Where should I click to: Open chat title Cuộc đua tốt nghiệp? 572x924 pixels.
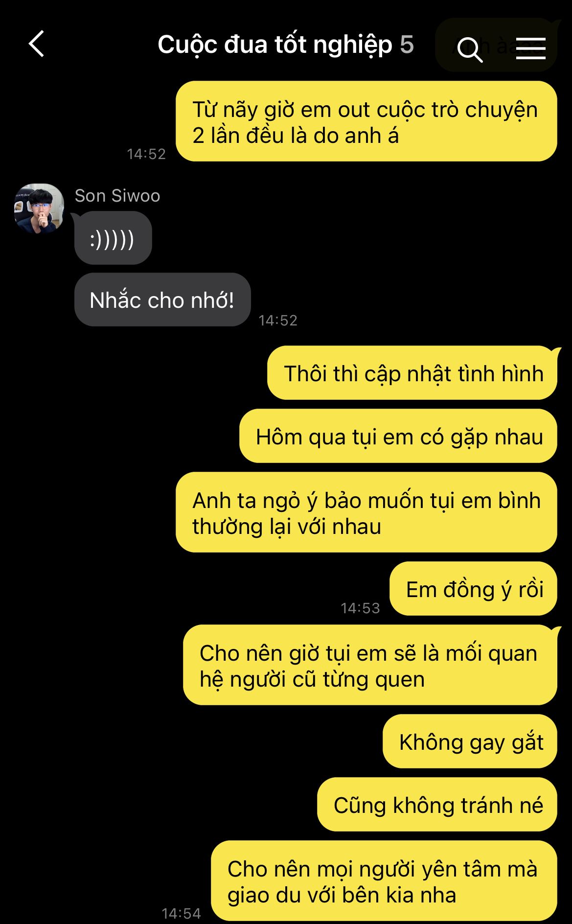275,45
